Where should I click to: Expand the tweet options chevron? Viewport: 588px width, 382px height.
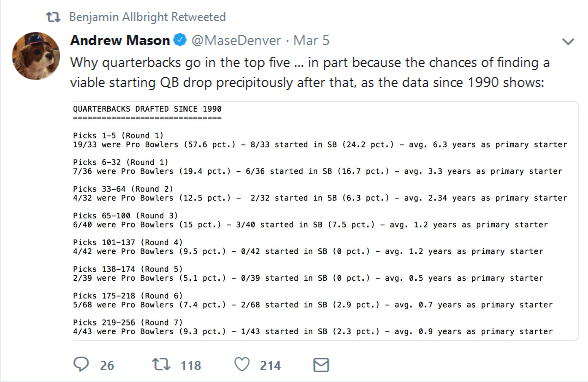(568, 41)
